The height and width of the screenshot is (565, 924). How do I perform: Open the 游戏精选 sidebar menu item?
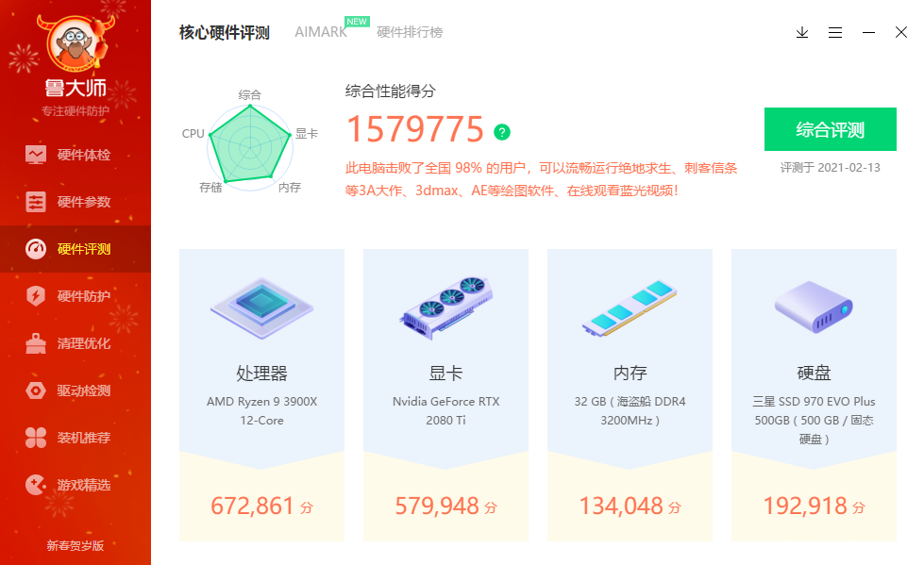pos(76,484)
